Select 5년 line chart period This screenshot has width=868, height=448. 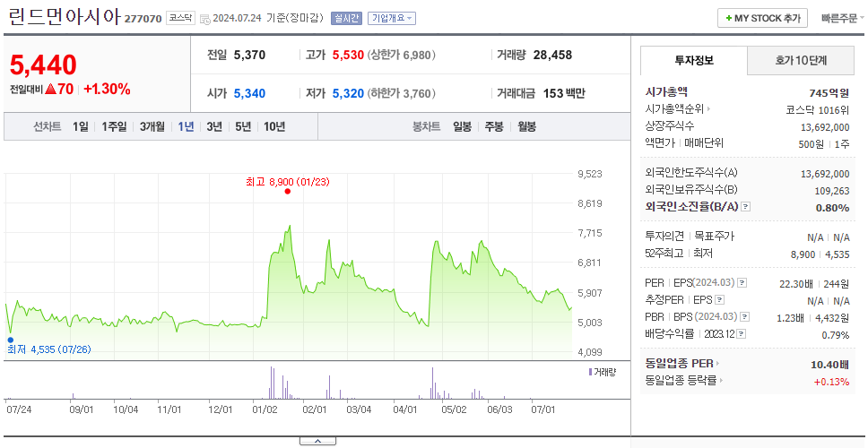243,126
